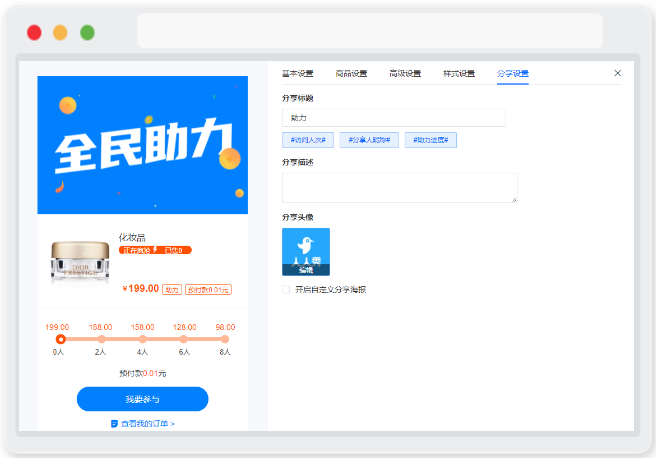The height and width of the screenshot is (458, 656).
Task: Click the green window maximize dot
Action: (x=87, y=33)
